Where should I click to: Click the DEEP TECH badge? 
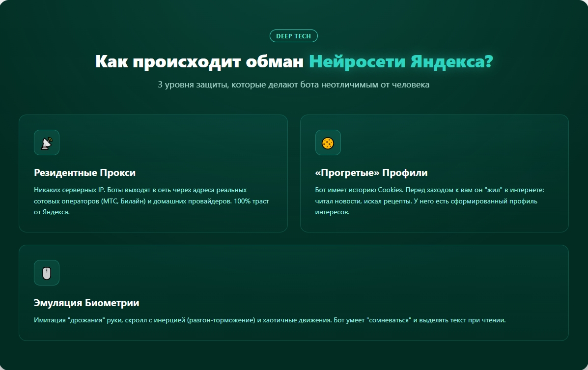294,36
